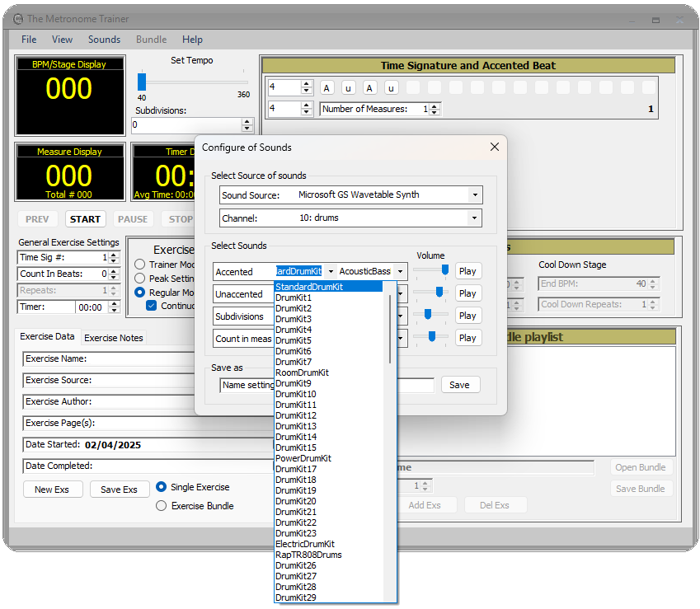Open the Channel dropdown showing drums
The width and height of the screenshot is (700, 609).
point(474,217)
